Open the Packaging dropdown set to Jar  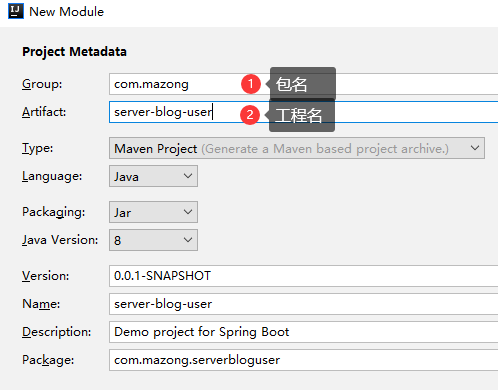153,212
